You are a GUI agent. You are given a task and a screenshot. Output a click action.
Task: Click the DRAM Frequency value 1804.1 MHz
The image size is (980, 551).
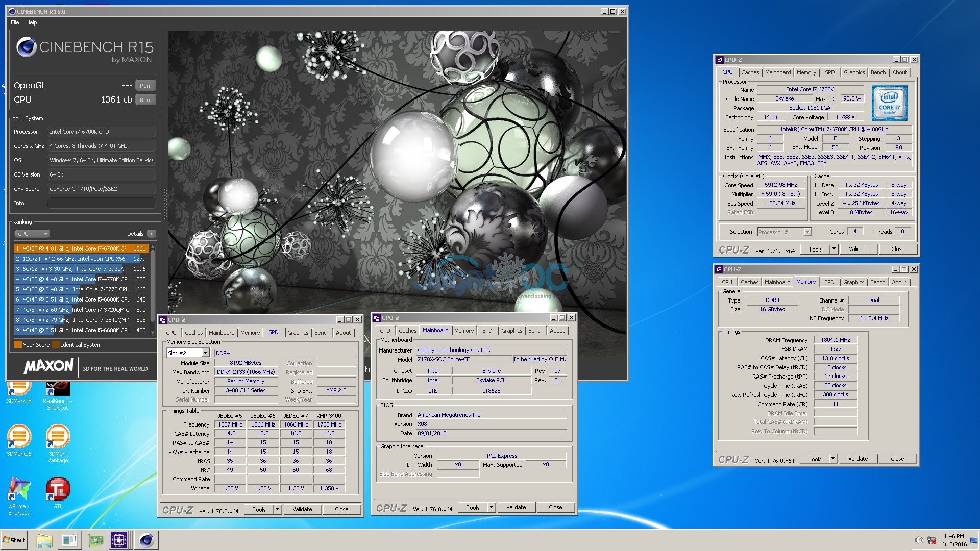(836, 340)
